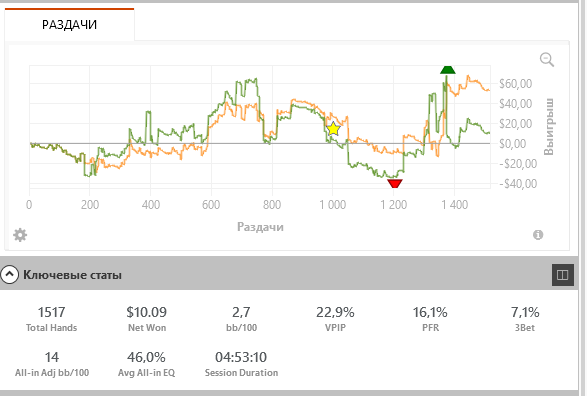The image size is (587, 396).
Task: Click the All-in Adj bb/100 stat
Action: [x=52, y=364]
